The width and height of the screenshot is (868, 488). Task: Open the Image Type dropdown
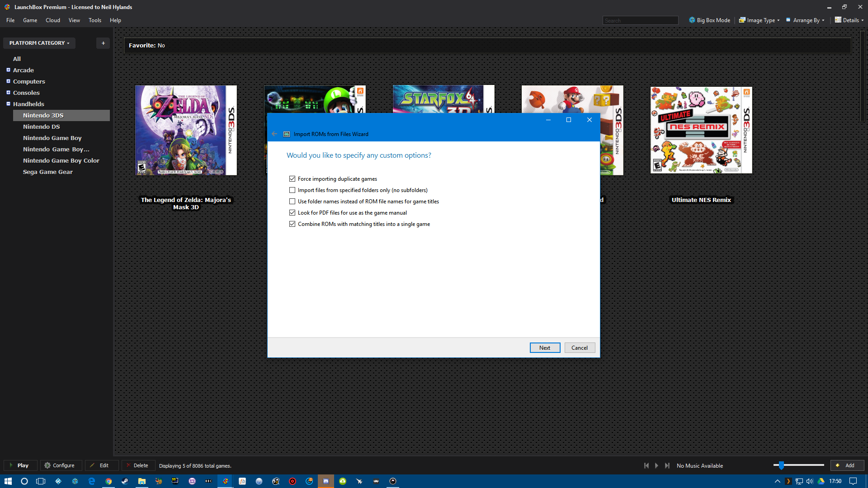coord(759,20)
